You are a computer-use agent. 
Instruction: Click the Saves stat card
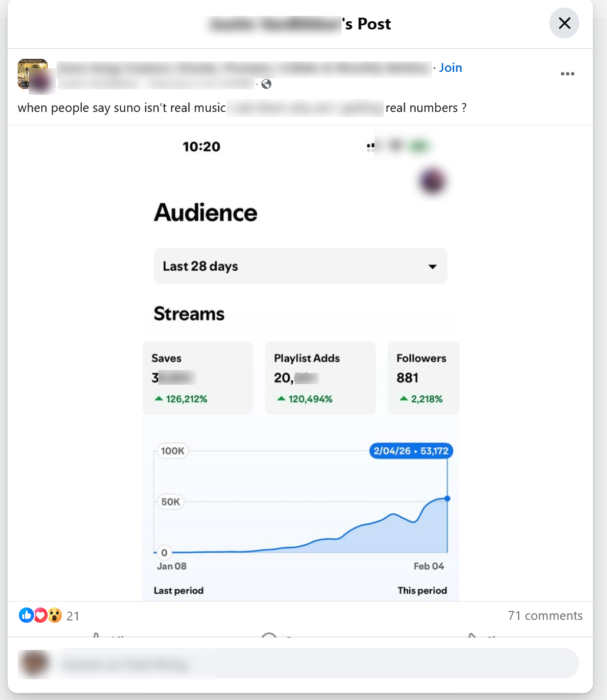pos(198,378)
